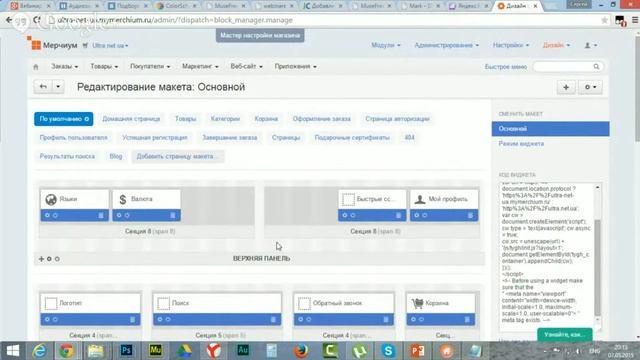Viewport: 640px width, 360px height.
Task: Click Мастер настройки магазина button
Action: (x=260, y=36)
